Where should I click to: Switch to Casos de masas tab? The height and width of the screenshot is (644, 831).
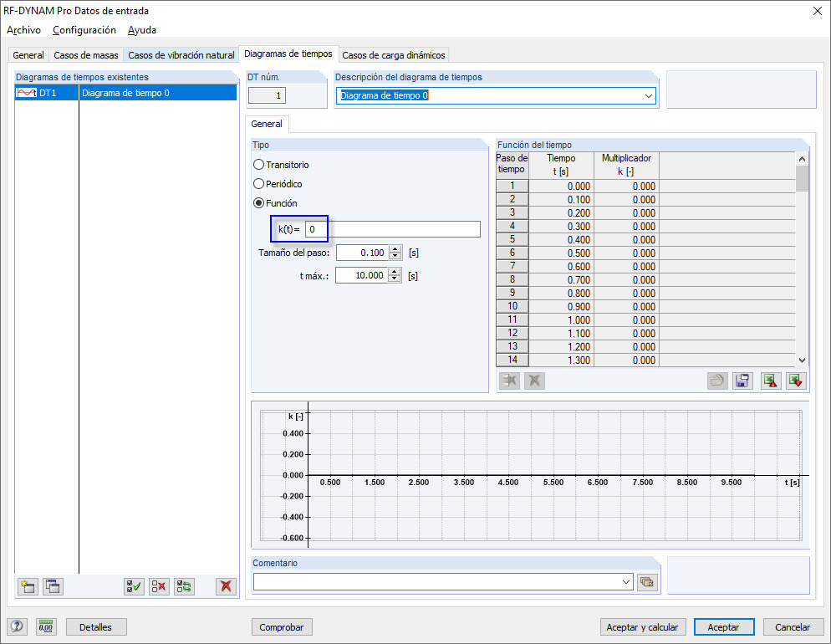(86, 55)
